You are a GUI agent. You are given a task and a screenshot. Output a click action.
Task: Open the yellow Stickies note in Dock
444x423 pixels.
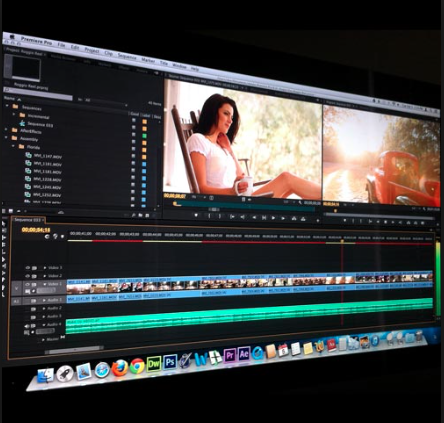tap(308, 348)
